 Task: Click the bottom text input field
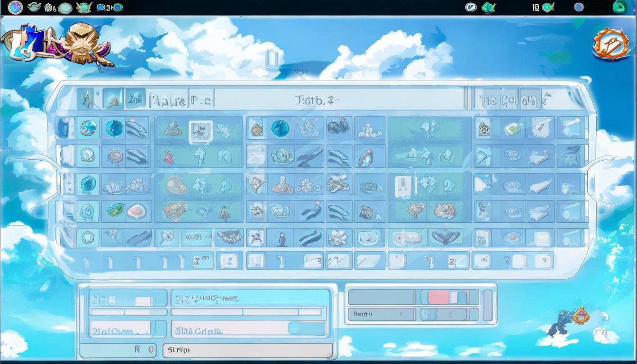pyautogui.click(x=247, y=351)
